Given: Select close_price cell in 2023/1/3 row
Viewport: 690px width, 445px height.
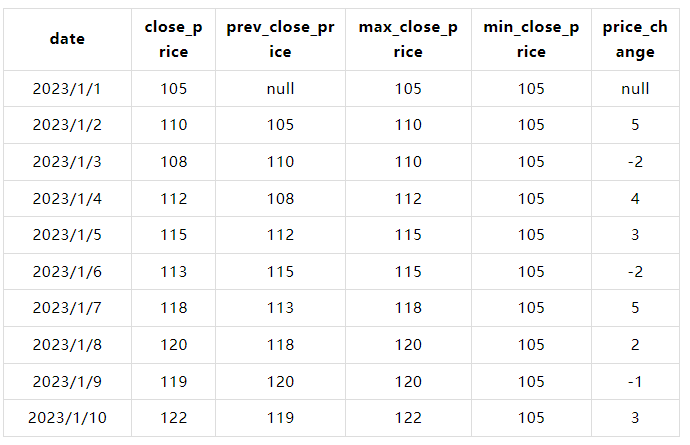Looking at the screenshot, I should 173,162.
